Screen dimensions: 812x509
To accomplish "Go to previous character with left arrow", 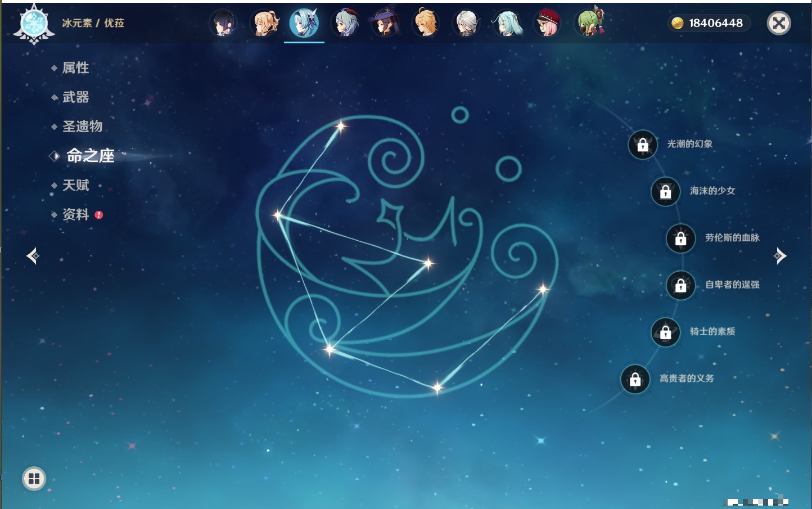I will point(33,256).
